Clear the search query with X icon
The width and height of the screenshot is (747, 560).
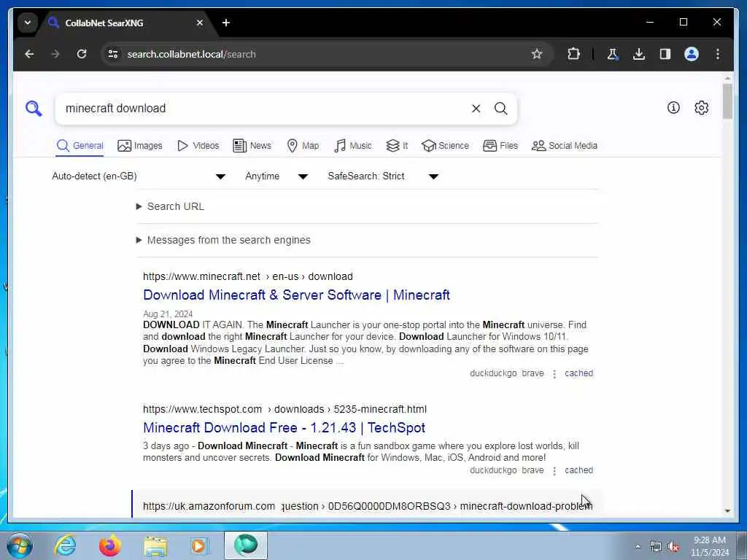pyautogui.click(x=476, y=109)
